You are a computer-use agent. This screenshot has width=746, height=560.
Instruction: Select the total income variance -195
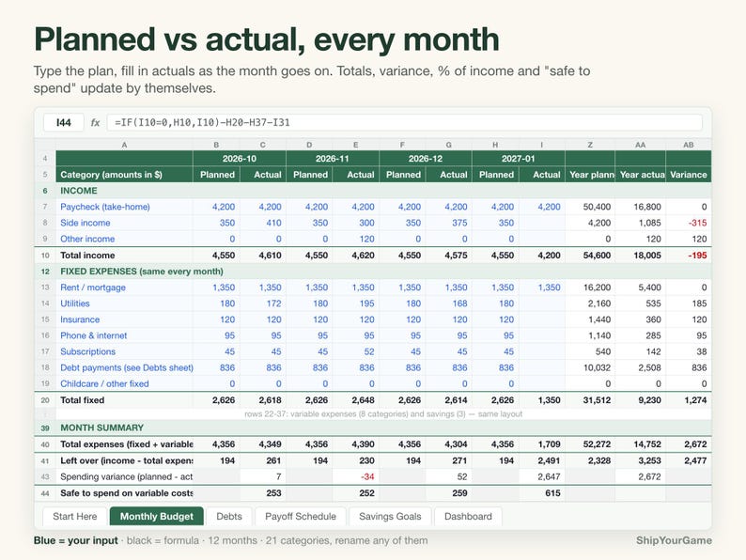[x=689, y=255]
